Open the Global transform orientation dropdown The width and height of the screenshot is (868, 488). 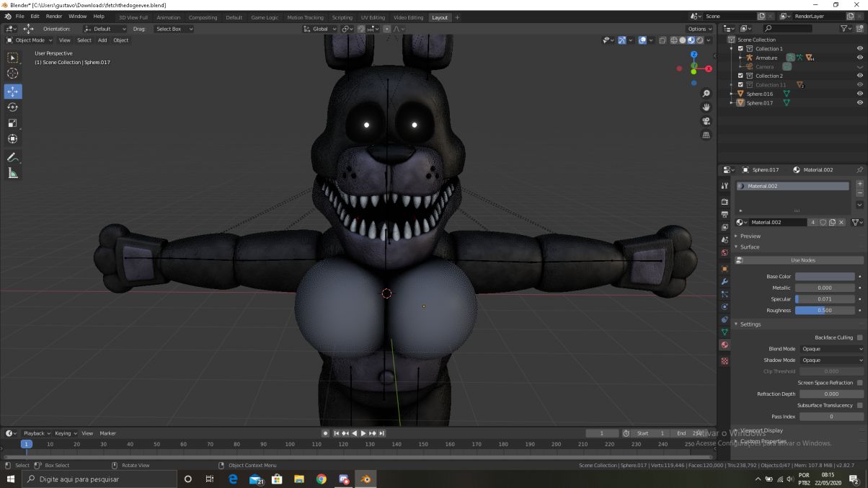click(320, 29)
